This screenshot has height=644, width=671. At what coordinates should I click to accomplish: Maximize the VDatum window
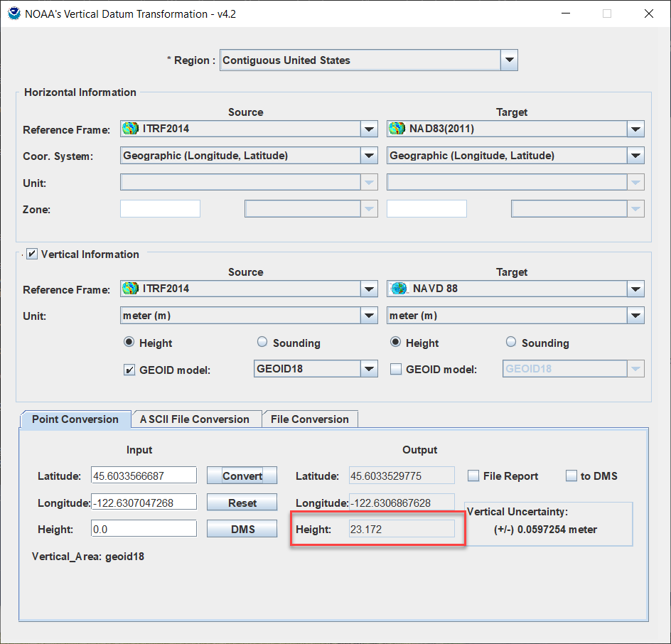(x=607, y=14)
